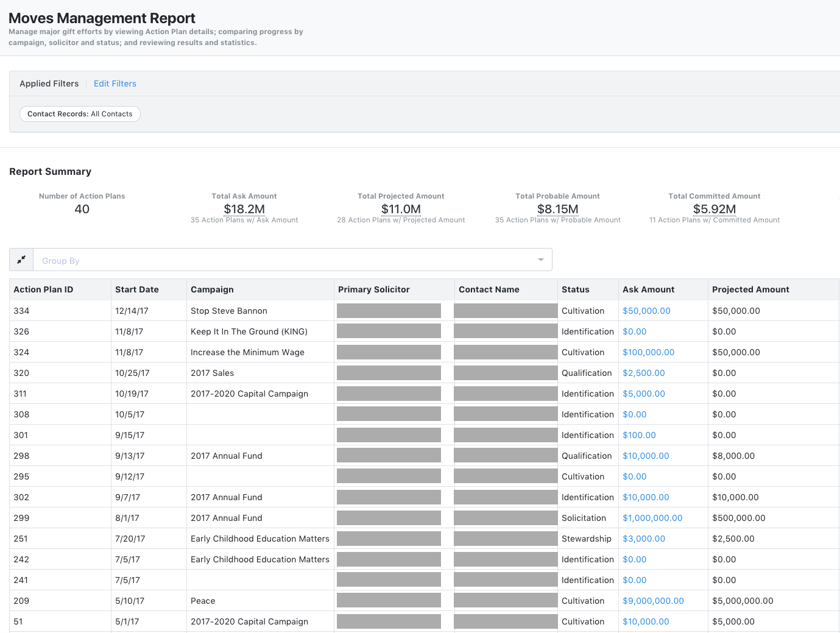Click the $100.00 ask amount link
This screenshot has width=840, height=633.
[639, 435]
